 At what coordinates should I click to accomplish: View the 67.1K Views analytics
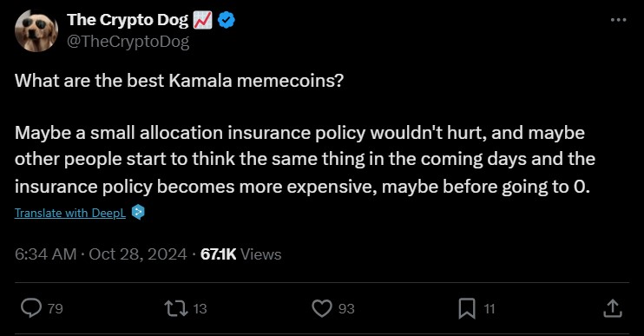point(240,254)
